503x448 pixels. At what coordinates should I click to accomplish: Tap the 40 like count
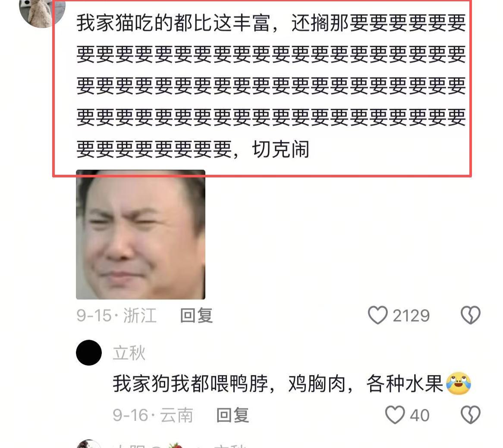420,416
